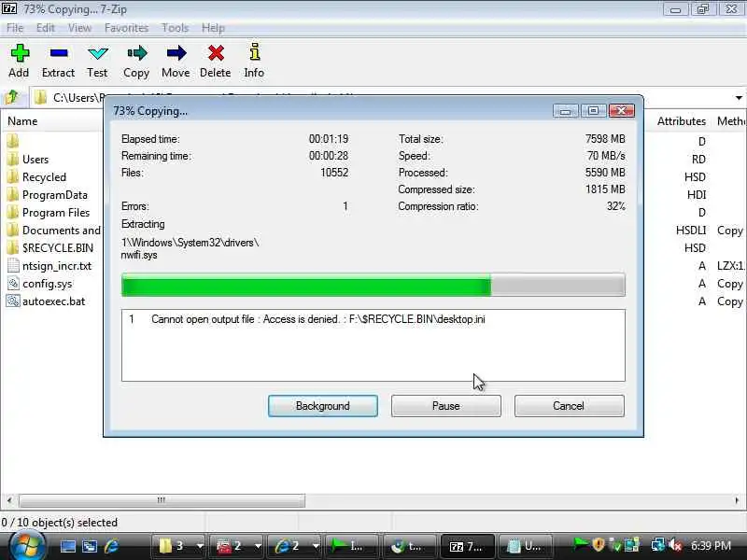This screenshot has height=560, width=747.
Task: Click the taskbar clock showing 6:39 PM
Action: pyautogui.click(x=711, y=545)
